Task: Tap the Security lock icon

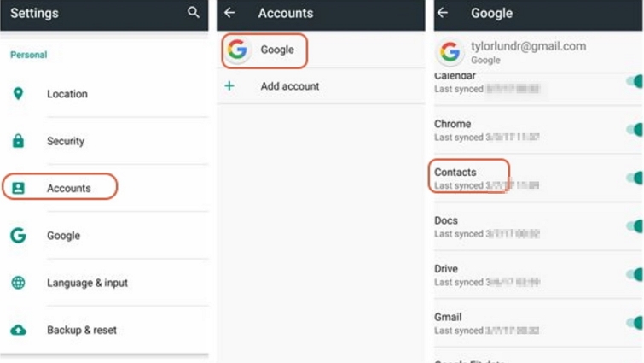Action: coord(18,141)
